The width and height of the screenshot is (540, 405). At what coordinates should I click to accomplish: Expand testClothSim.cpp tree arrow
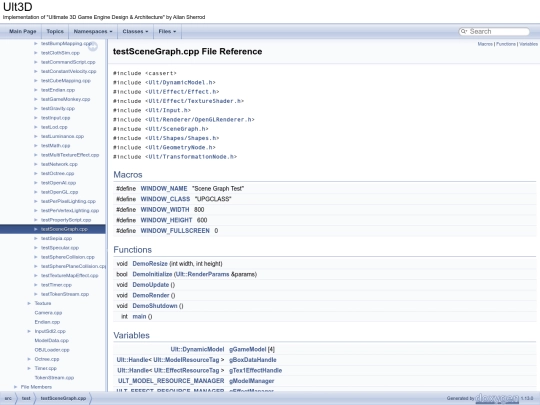(35, 53)
